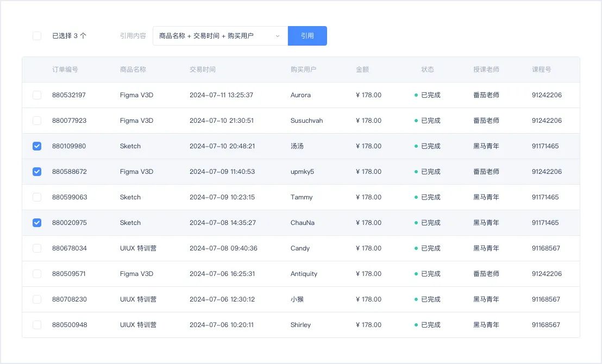602x364 pixels.
Task: Click timestamp 2024-07-09 11:40:53
Action: [x=222, y=172]
